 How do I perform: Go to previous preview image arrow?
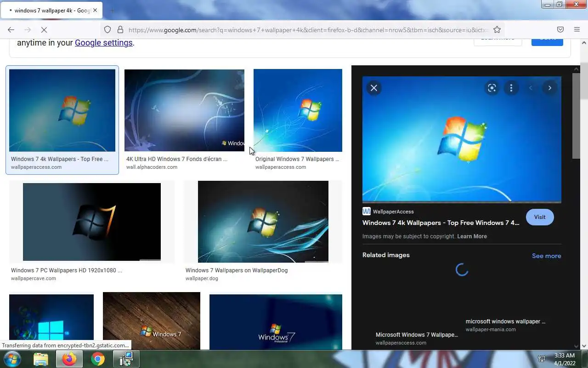(x=531, y=88)
